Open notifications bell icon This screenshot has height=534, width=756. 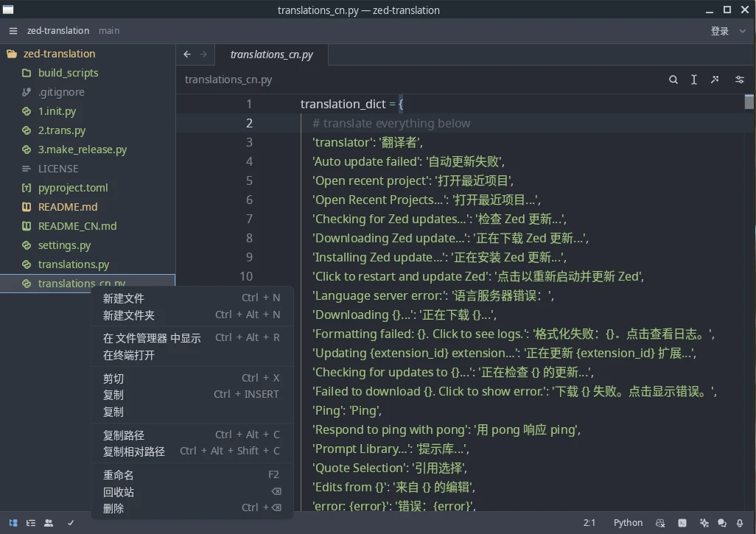[740, 523]
